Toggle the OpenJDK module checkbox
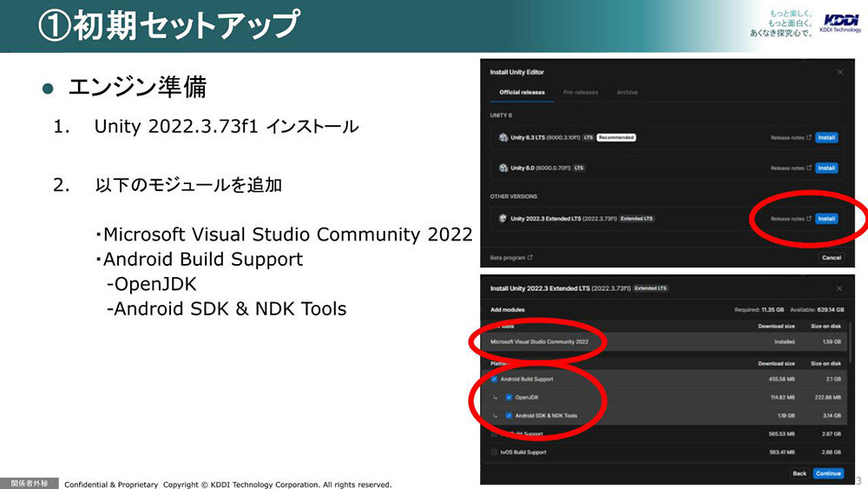This screenshot has width=868, height=489. point(509,397)
